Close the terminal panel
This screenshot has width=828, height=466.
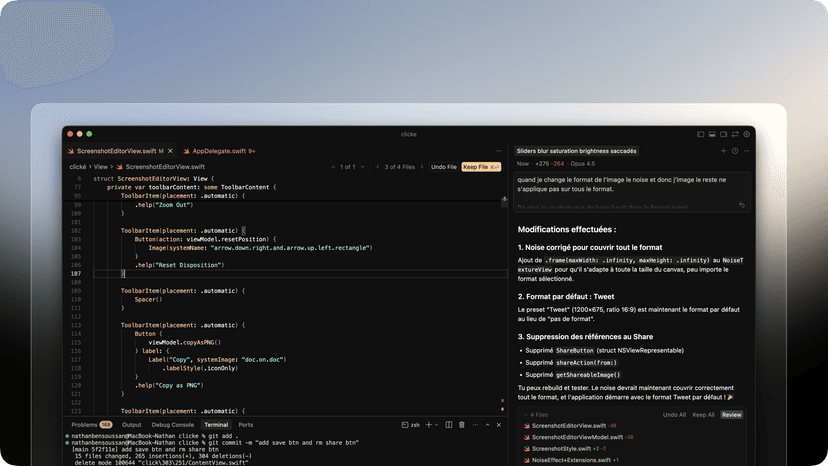[x=499, y=425]
